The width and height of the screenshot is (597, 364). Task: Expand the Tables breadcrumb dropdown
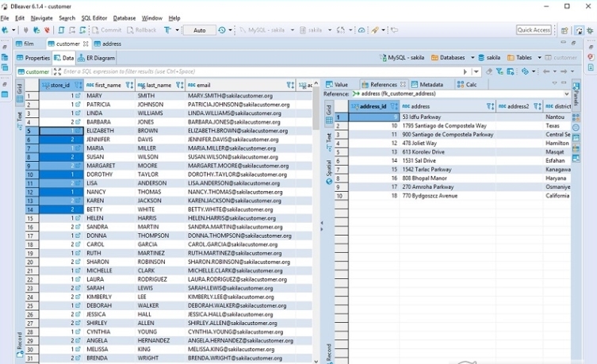coord(539,57)
